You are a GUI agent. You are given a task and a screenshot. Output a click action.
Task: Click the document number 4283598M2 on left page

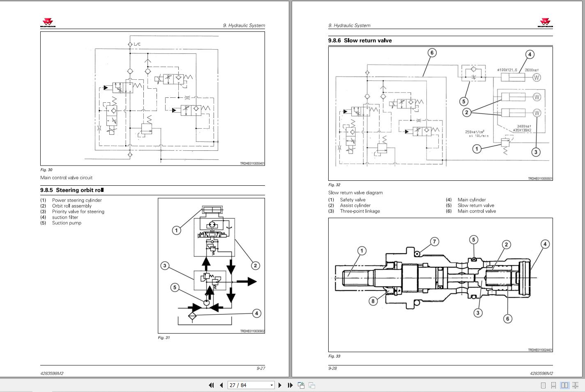point(52,374)
